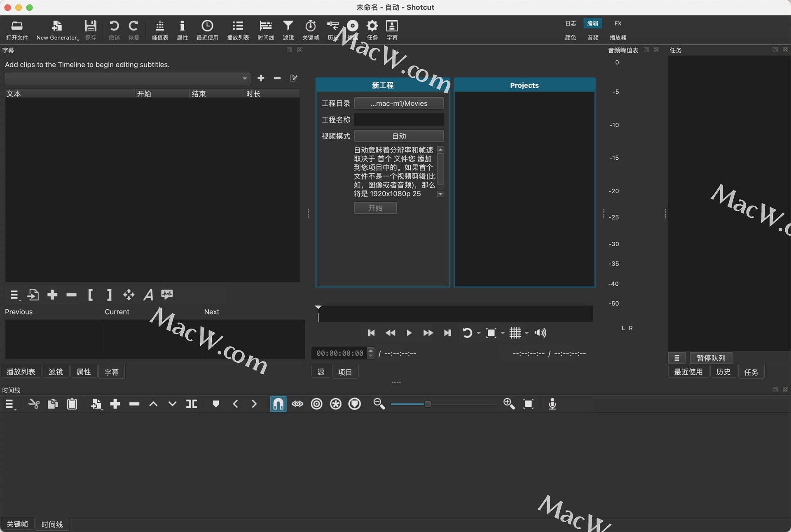Screen dimensions: 791x532
Task: Switch to 颜色 color layout
Action: click(571, 37)
